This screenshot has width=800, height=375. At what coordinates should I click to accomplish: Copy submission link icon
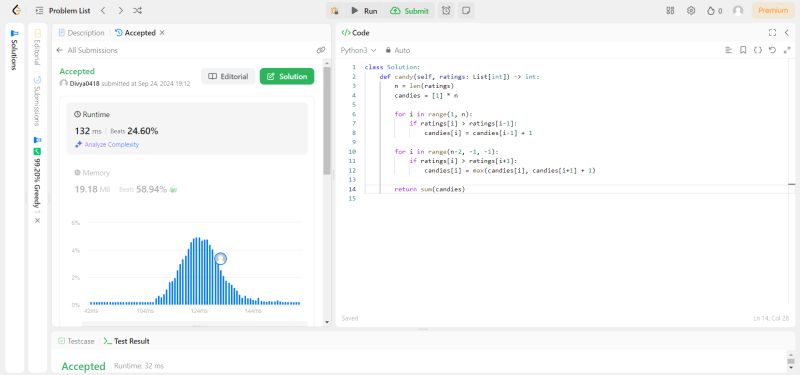321,50
